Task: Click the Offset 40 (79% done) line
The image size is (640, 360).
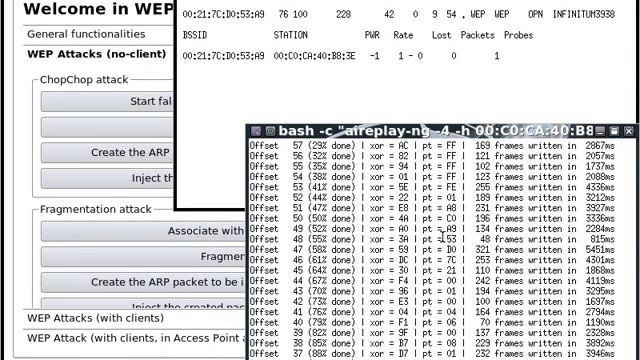Action: point(432,322)
